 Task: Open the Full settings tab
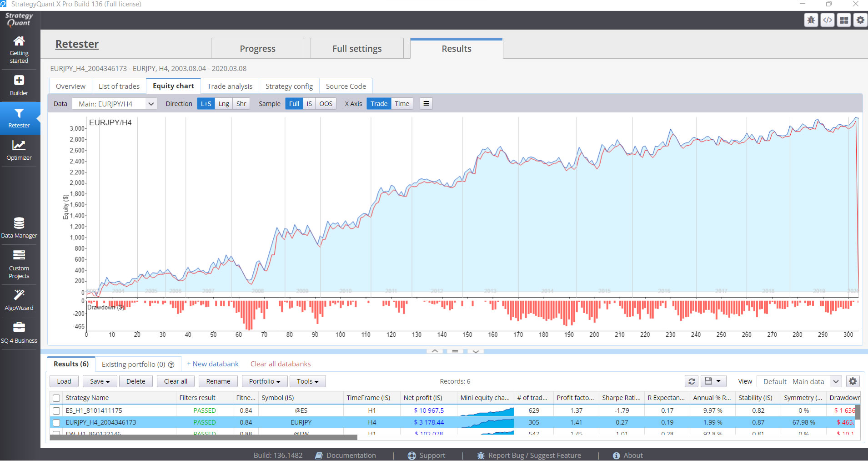pyautogui.click(x=357, y=48)
